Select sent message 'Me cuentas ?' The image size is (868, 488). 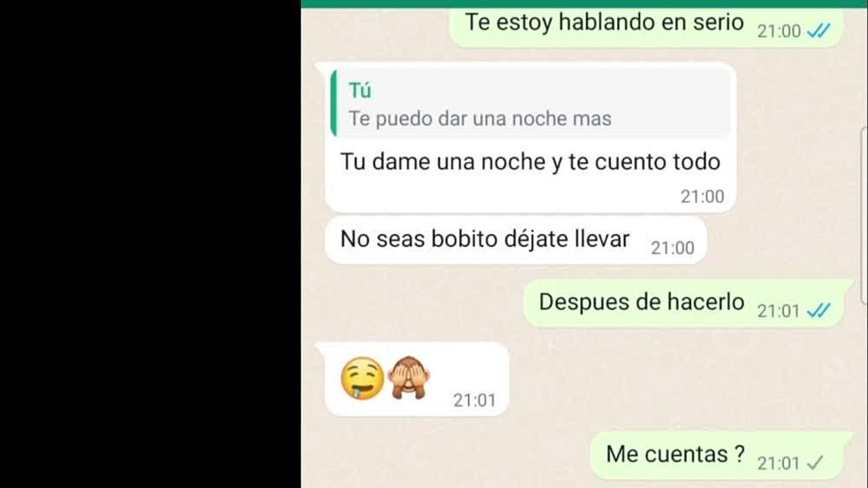675,454
